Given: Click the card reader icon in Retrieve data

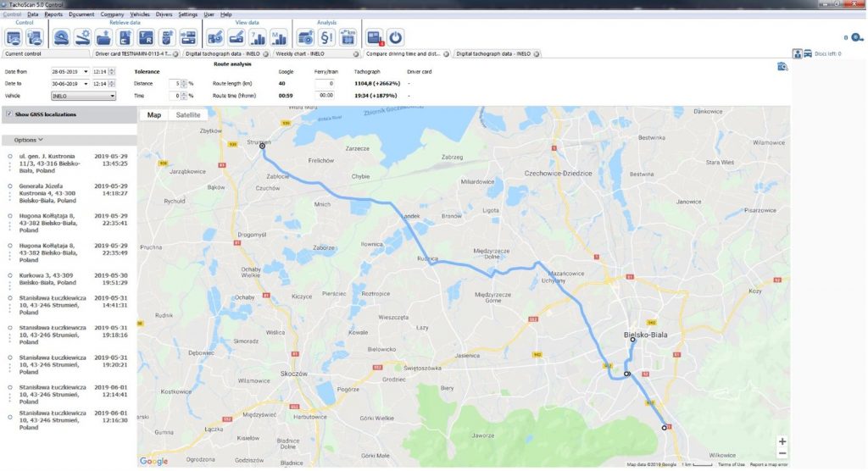Looking at the screenshot, I should 61,37.
